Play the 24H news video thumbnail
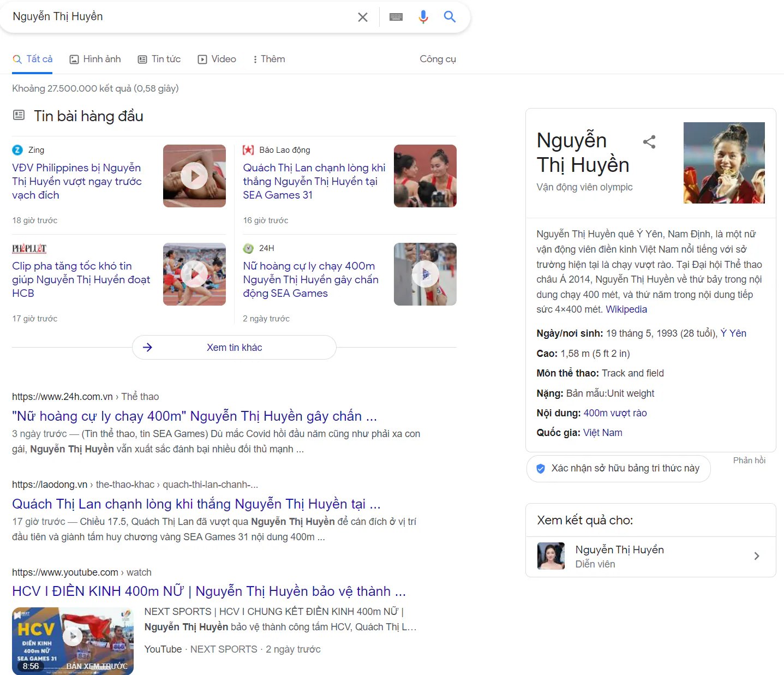784x675 pixels. [x=425, y=274]
